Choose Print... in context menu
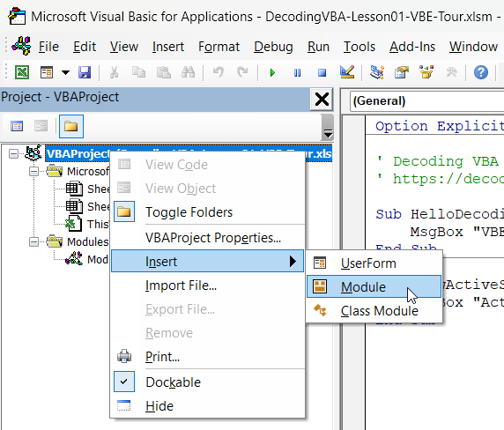The image size is (504, 430). click(208, 357)
